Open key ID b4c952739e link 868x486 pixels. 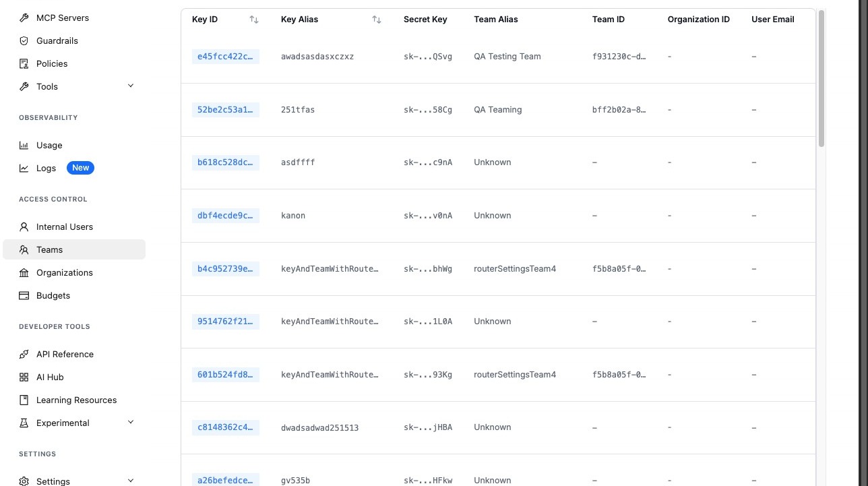click(x=225, y=269)
